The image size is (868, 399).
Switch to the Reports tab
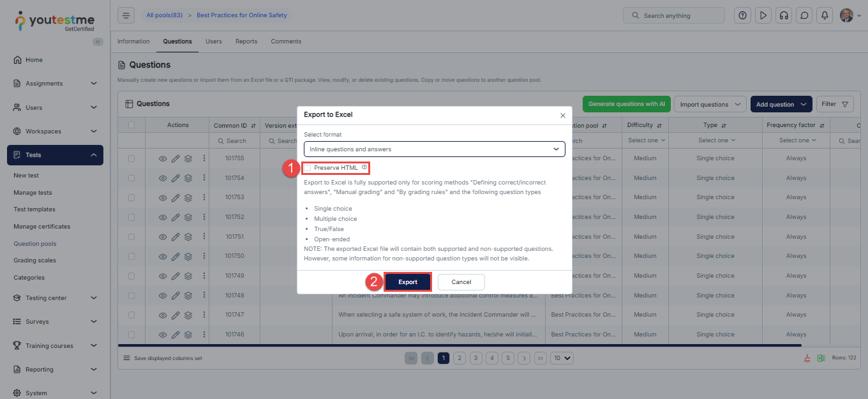point(246,41)
